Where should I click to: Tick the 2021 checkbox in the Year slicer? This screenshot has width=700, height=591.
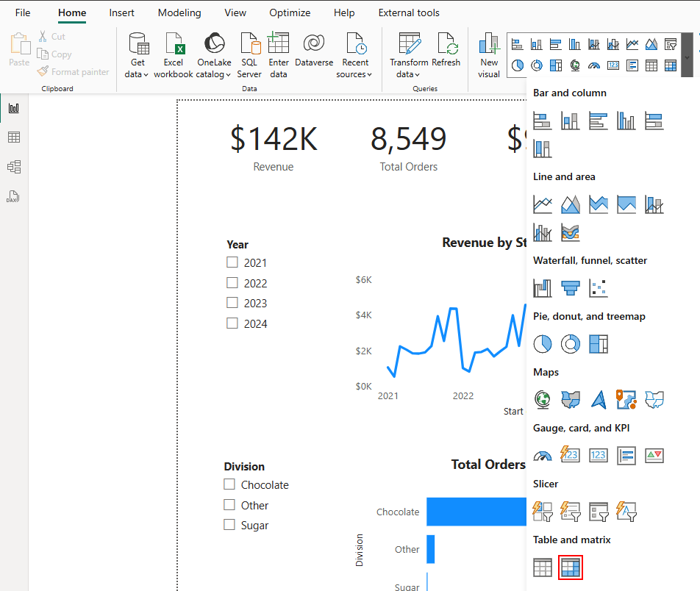[232, 262]
